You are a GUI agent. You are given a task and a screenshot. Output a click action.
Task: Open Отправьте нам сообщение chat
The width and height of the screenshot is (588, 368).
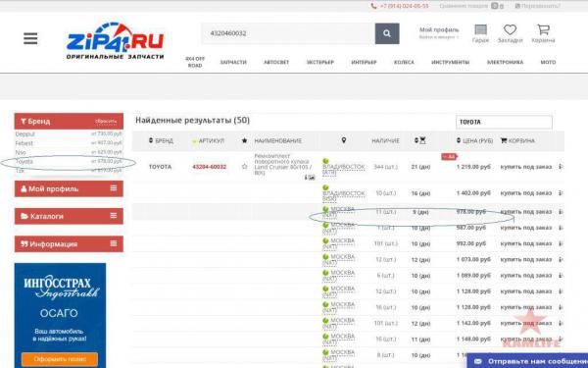[x=527, y=361]
